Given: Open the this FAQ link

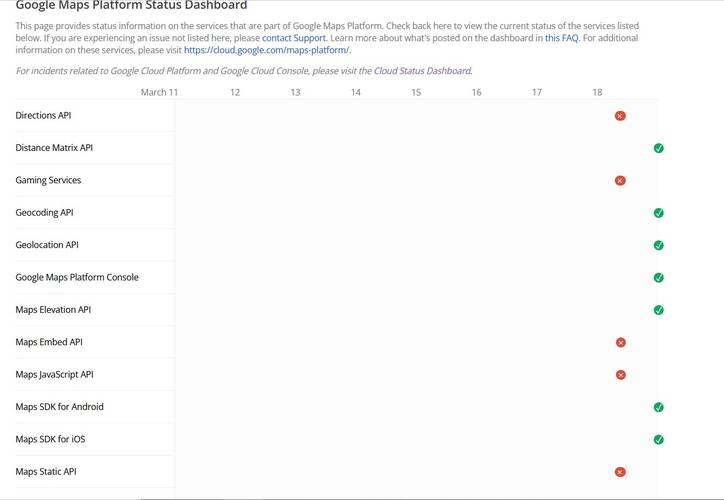Looking at the screenshot, I should (x=561, y=38).
